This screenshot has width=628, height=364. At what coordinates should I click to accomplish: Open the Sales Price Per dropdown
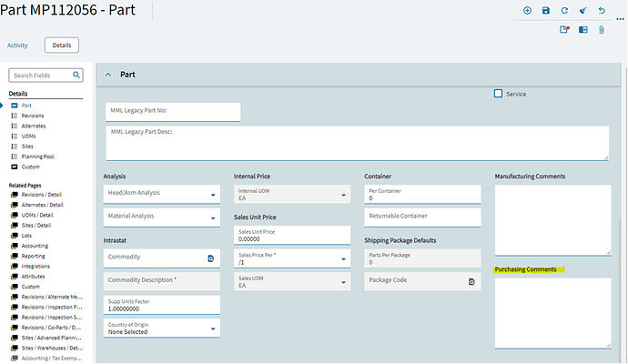tap(292, 258)
